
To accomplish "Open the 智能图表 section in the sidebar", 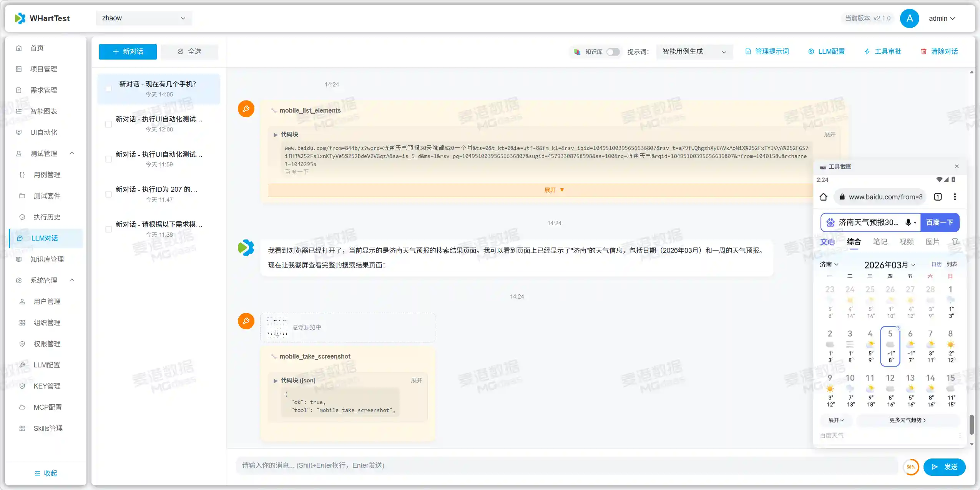I will [44, 111].
